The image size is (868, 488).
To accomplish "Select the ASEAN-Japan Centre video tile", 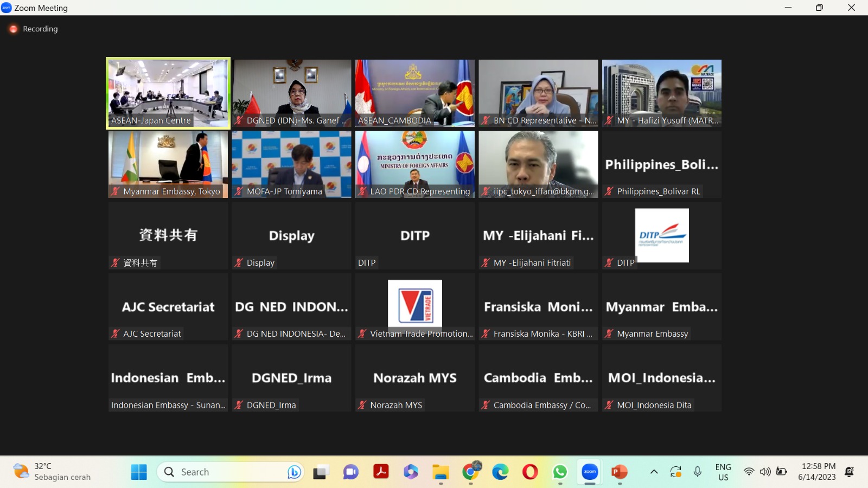I will 168,93.
